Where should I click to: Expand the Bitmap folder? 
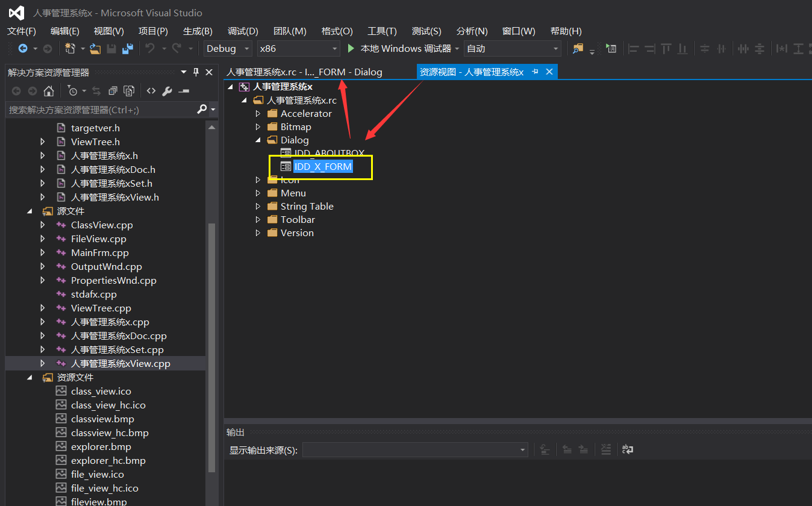258,126
